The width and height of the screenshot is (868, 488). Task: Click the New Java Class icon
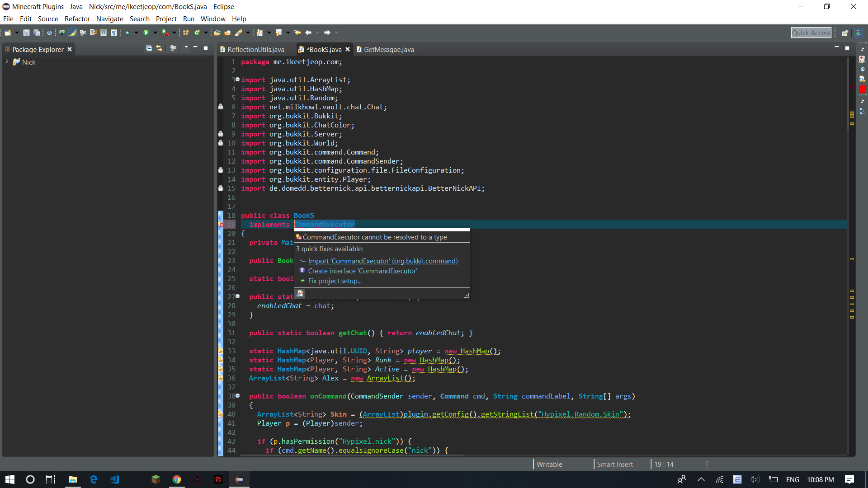pos(197,33)
